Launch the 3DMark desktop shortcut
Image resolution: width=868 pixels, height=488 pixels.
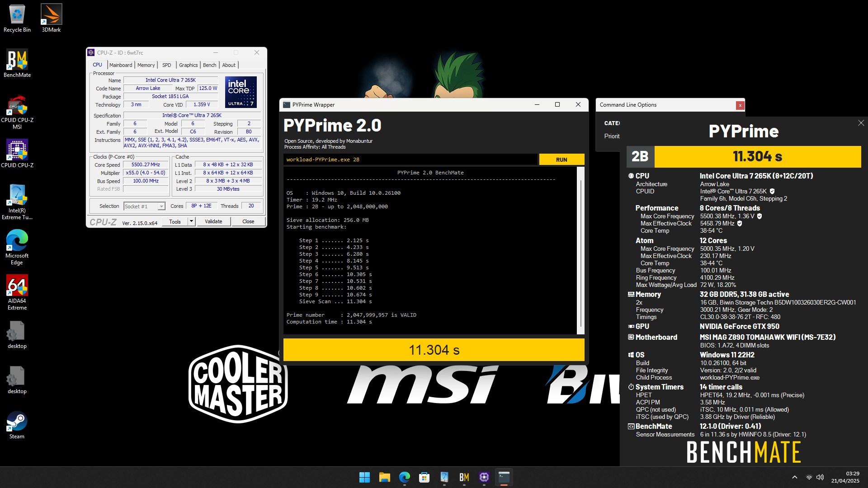(x=51, y=18)
